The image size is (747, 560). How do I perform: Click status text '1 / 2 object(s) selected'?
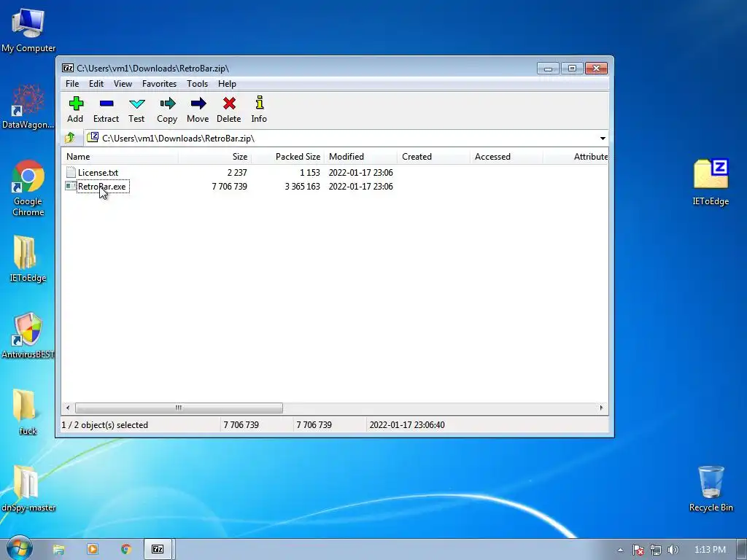(105, 425)
